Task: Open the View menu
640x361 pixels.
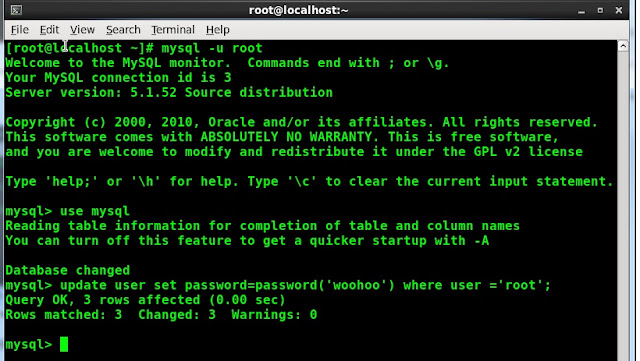Action: 82,30
